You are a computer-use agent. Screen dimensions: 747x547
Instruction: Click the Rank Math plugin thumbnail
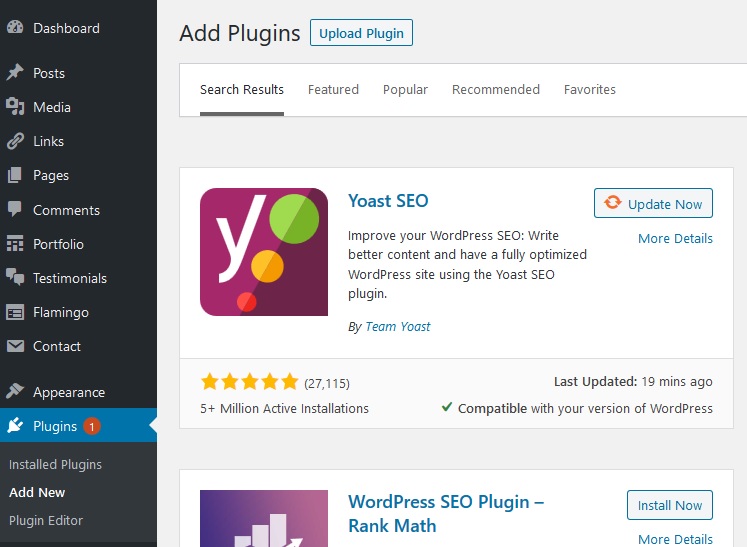(264, 518)
